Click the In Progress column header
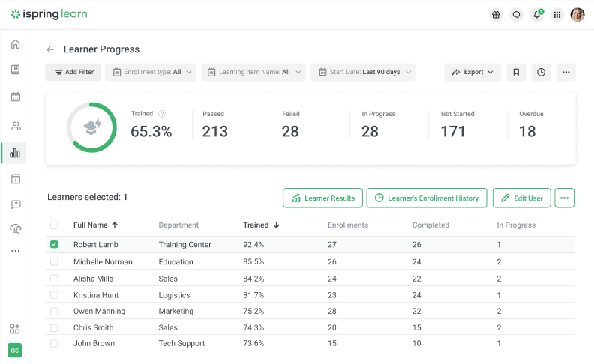 [x=516, y=225]
